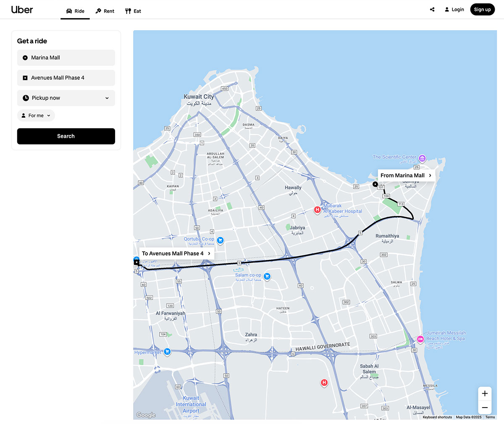504x424 pixels.
Task: Open the Uber home logo
Action: pos(22,10)
